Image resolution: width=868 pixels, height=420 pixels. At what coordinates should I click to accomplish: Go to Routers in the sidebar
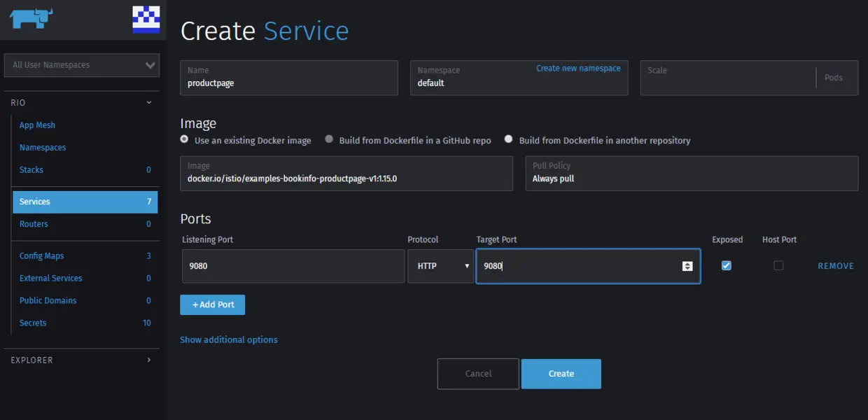(x=34, y=224)
